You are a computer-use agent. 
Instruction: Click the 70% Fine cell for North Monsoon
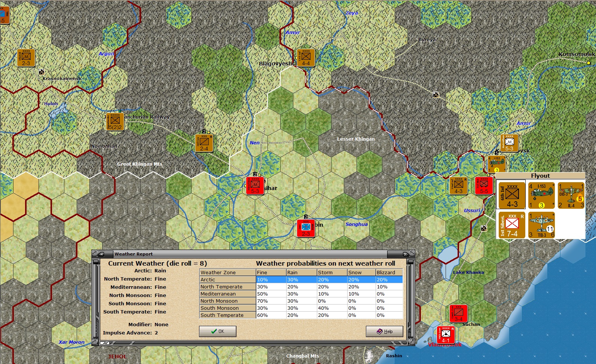271,301
